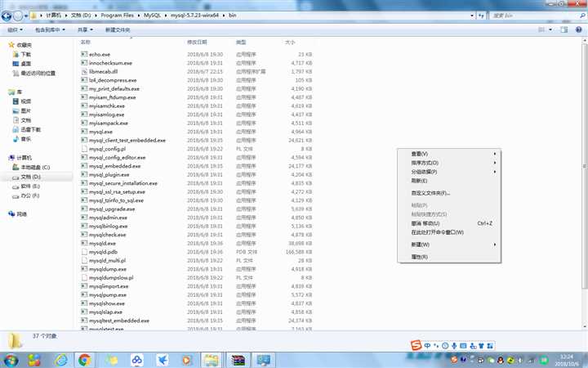Click the penguin QQ tray icon
Screen dimensions: 588x368
point(501,361)
